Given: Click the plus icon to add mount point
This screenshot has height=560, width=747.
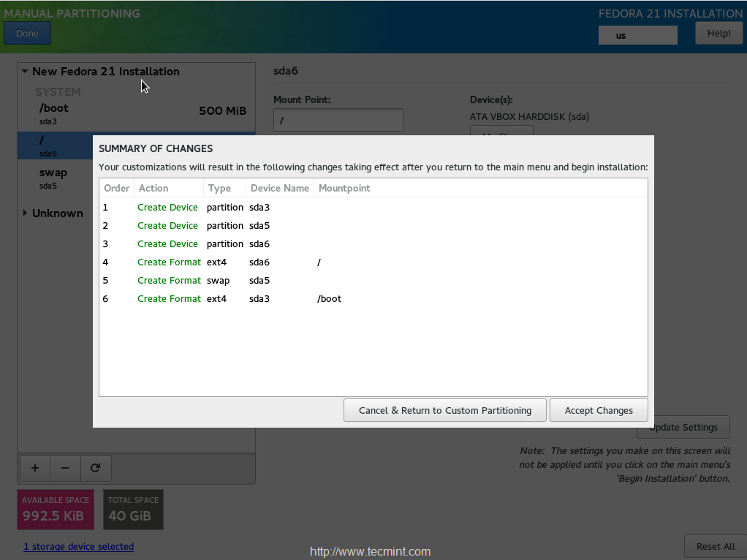Looking at the screenshot, I should [x=35, y=468].
